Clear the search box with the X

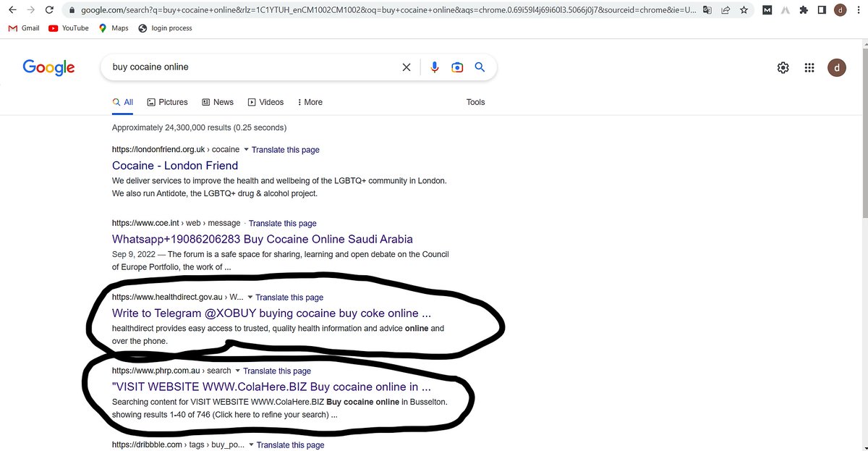407,67
